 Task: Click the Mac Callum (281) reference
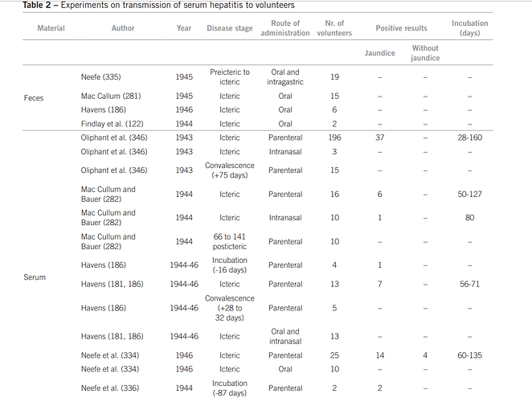click(111, 96)
